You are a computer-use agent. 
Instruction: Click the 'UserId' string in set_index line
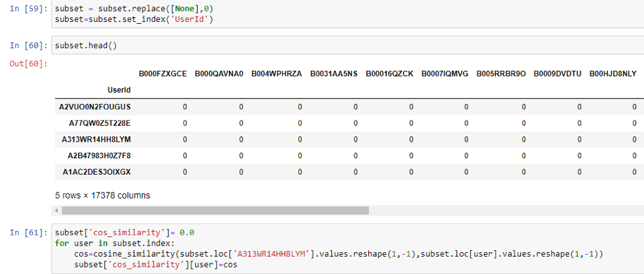pyautogui.click(x=190, y=19)
